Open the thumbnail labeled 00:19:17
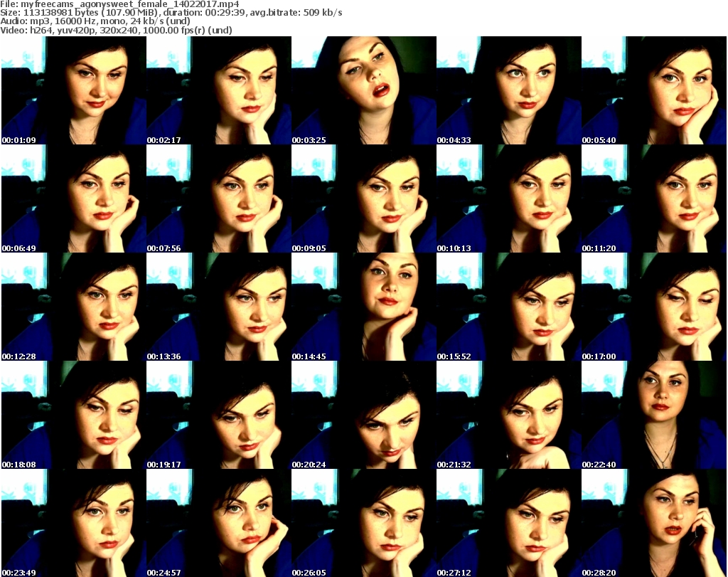The width and height of the screenshot is (728, 577). pyautogui.click(x=219, y=415)
